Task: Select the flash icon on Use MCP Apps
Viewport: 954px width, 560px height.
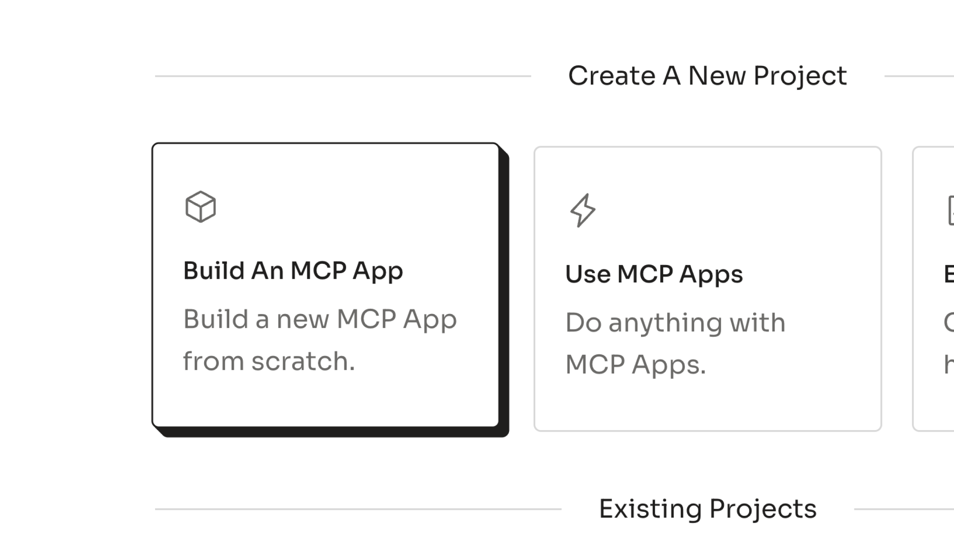Action: pos(583,210)
